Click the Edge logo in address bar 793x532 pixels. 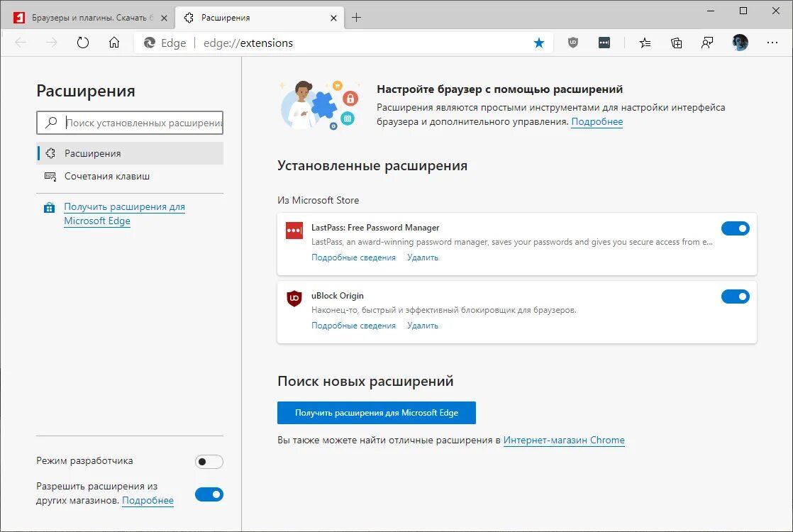click(x=150, y=43)
